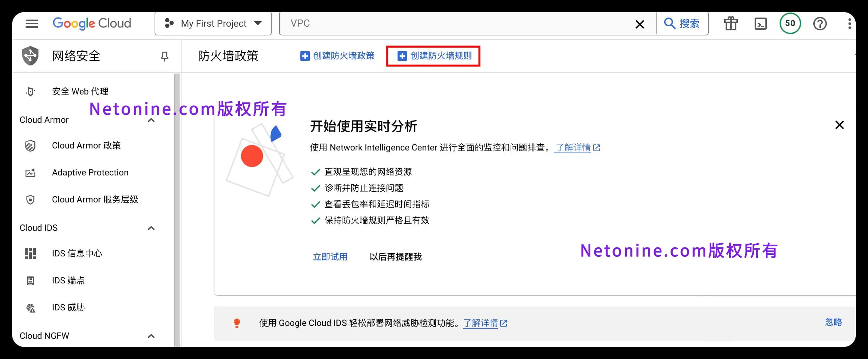Open 了解详情 link for Network Intelligence Center
The image size is (868, 359).
pos(577,147)
